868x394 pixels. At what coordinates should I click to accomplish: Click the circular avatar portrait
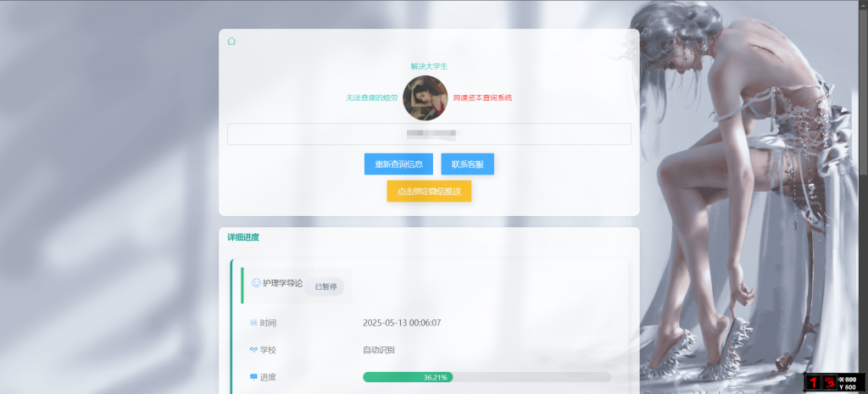pos(426,98)
